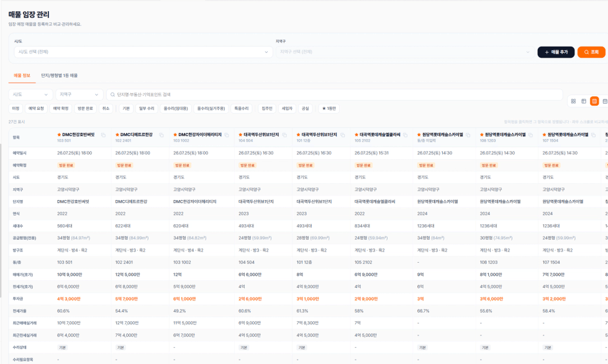
Task: Copy the 원당역롯데캐슬스카이엘 108 1203 listing
Action: coord(530,135)
